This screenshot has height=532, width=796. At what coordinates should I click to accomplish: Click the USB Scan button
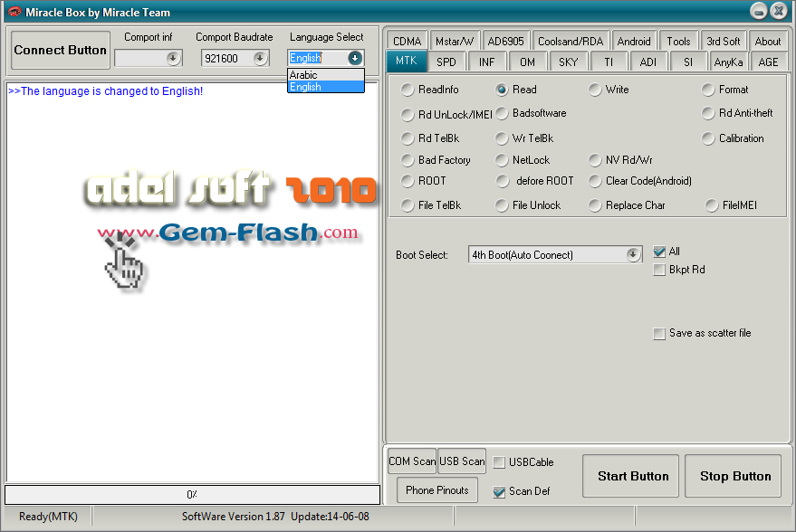point(462,461)
